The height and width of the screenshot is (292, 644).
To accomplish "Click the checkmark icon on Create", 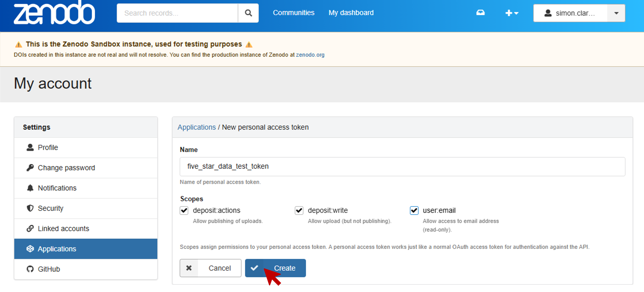I will [254, 268].
